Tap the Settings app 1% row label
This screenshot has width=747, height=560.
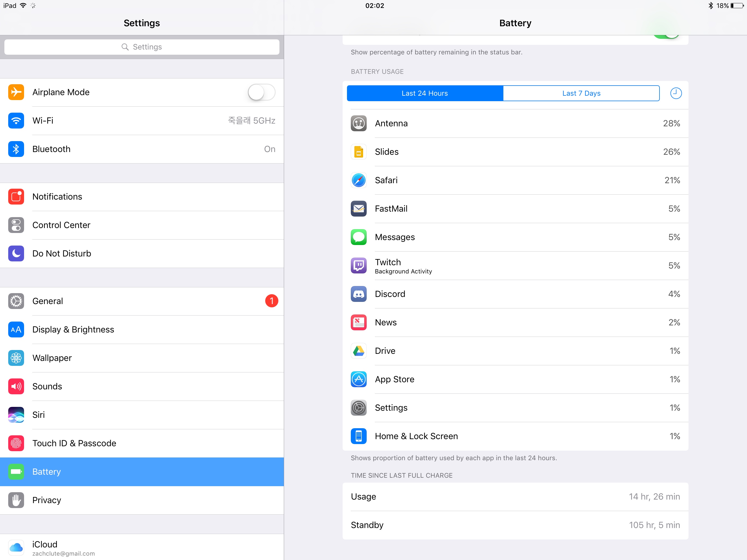(x=391, y=408)
